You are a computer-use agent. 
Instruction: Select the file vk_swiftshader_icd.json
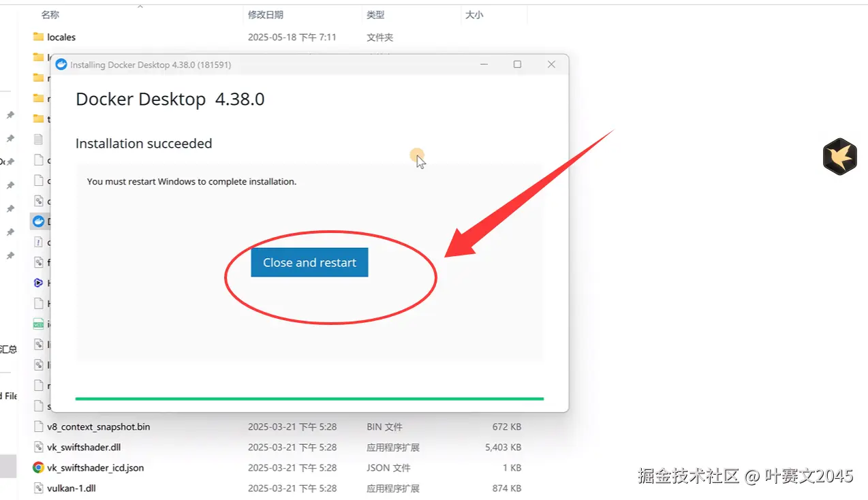pos(95,467)
